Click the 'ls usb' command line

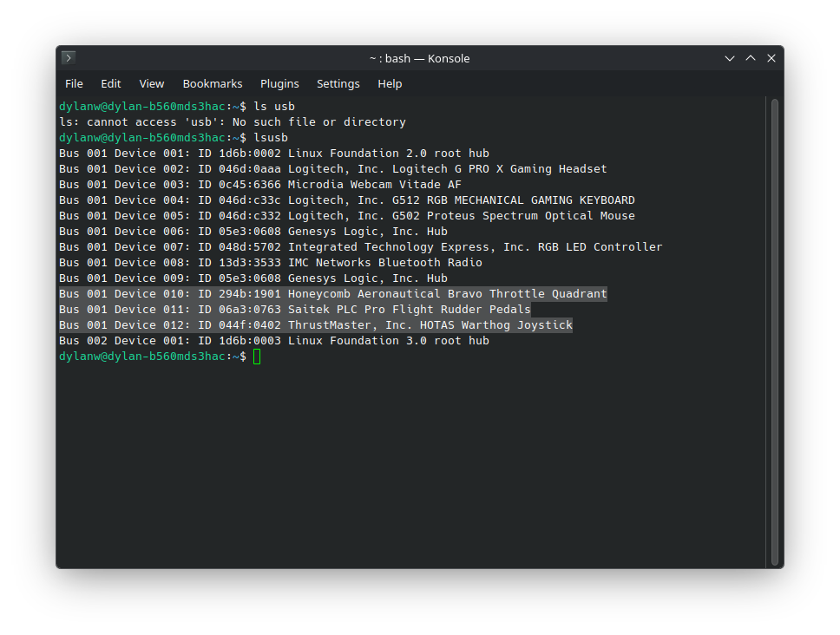pos(177,107)
